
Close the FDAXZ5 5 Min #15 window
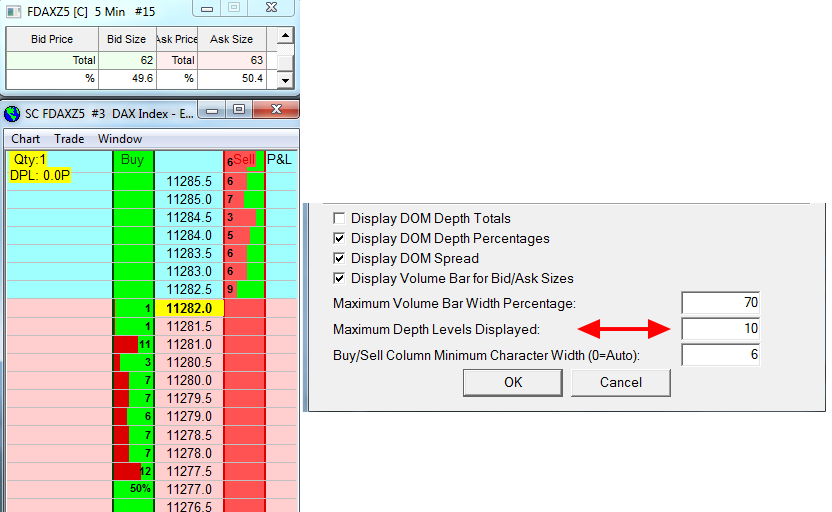point(271,7)
